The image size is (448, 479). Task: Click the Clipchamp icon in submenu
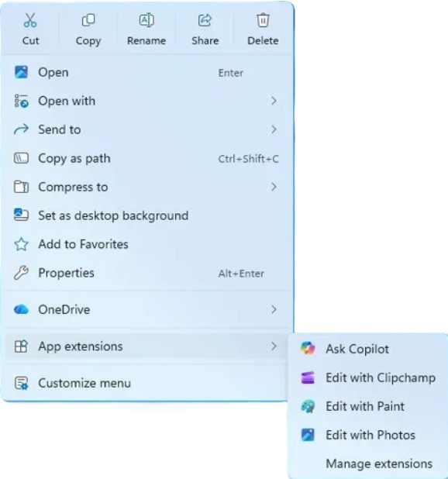pyautogui.click(x=308, y=377)
